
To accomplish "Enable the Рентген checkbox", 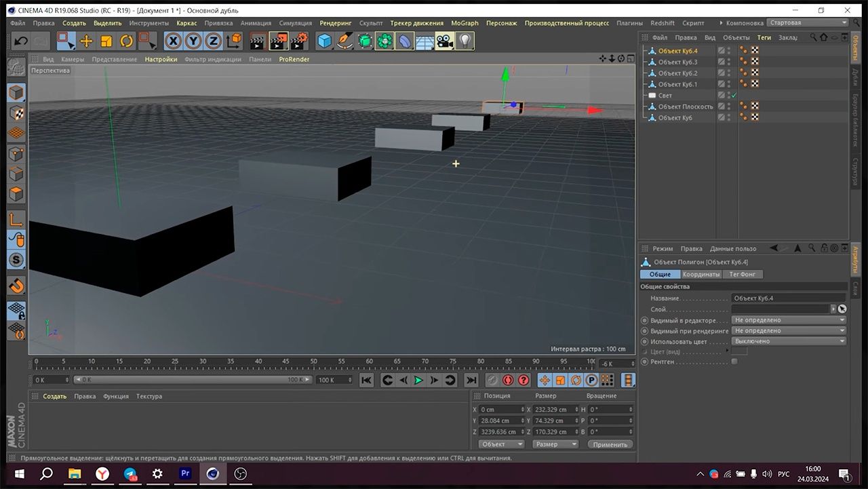I will pos(734,361).
